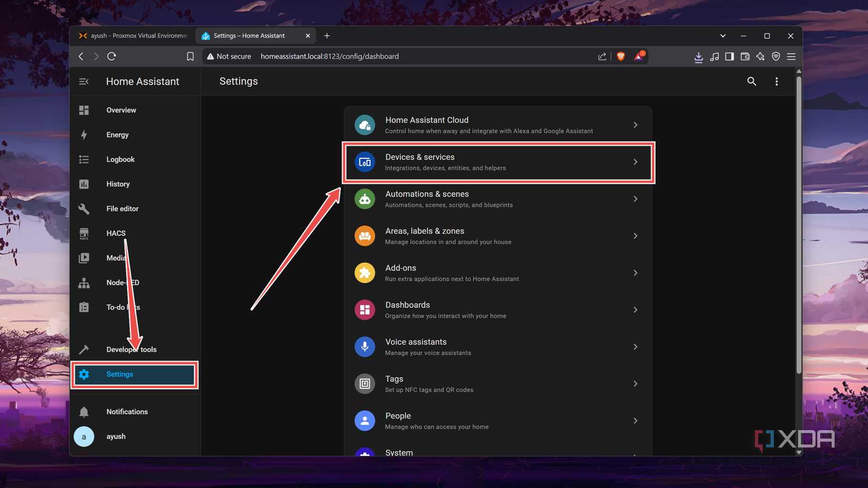Open the History chart icon
Viewport: 868px width, 488px height.
(84, 184)
